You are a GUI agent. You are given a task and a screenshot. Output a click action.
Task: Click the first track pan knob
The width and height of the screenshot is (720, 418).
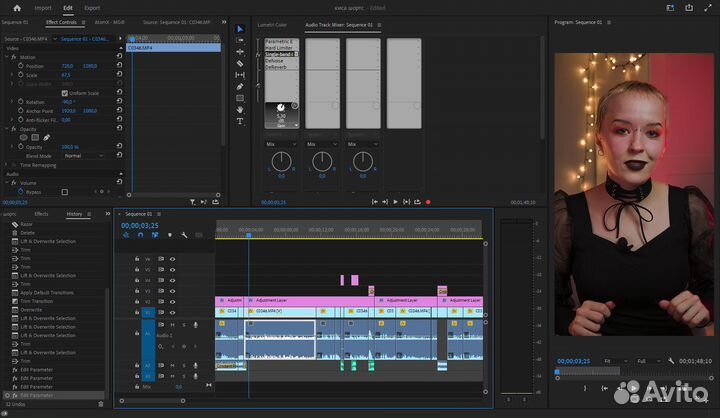(x=281, y=160)
